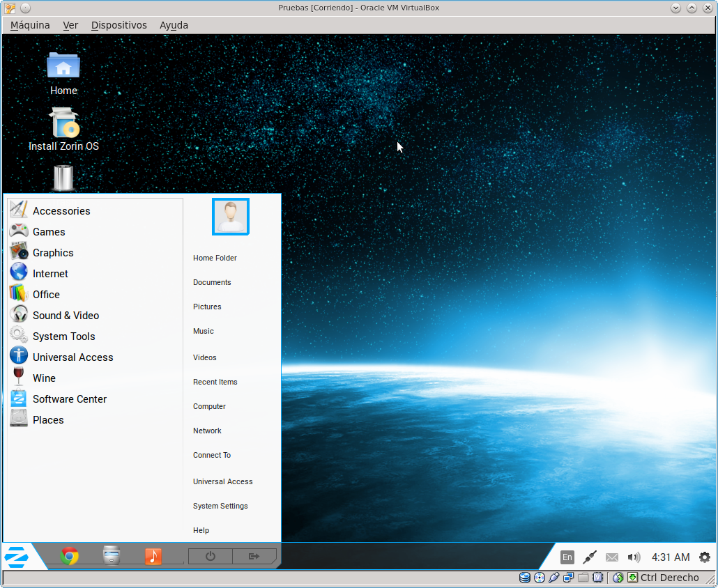This screenshot has height=588, width=718.
Task: Expand the Internet category
Action: 50,274
